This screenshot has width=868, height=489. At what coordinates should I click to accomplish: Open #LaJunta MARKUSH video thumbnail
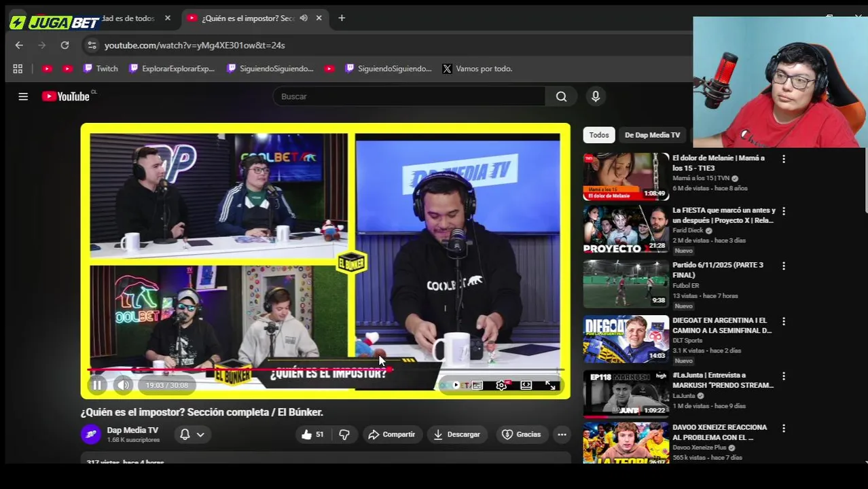click(626, 394)
